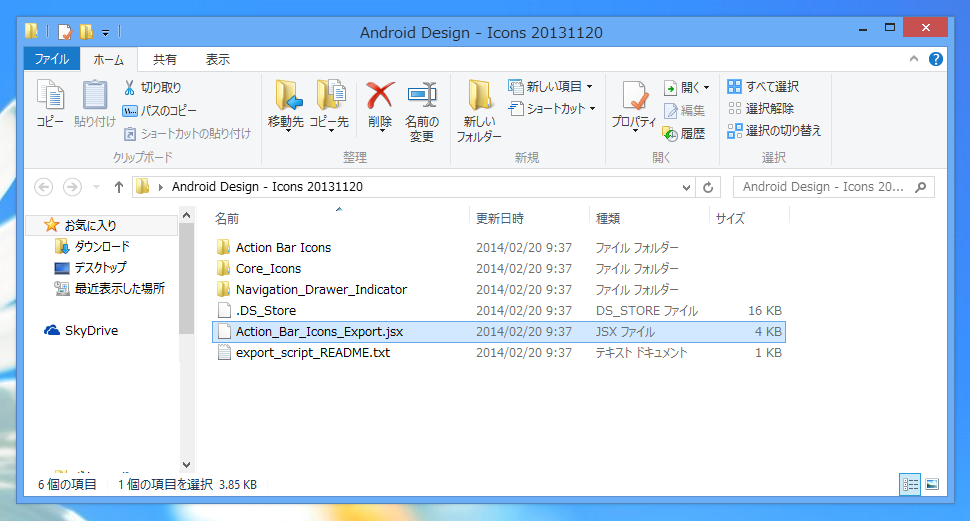Switch to Details view in status bar
This screenshot has height=521, width=970.
point(910,484)
